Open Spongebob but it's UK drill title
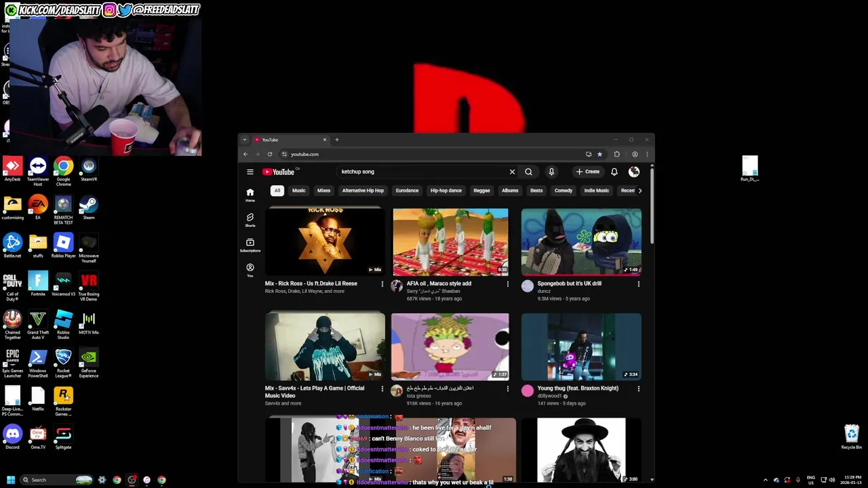The width and height of the screenshot is (868, 488). click(569, 284)
